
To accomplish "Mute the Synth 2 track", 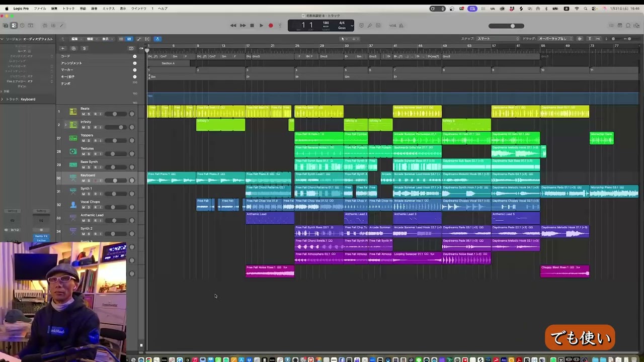I will pyautogui.click(x=84, y=234).
